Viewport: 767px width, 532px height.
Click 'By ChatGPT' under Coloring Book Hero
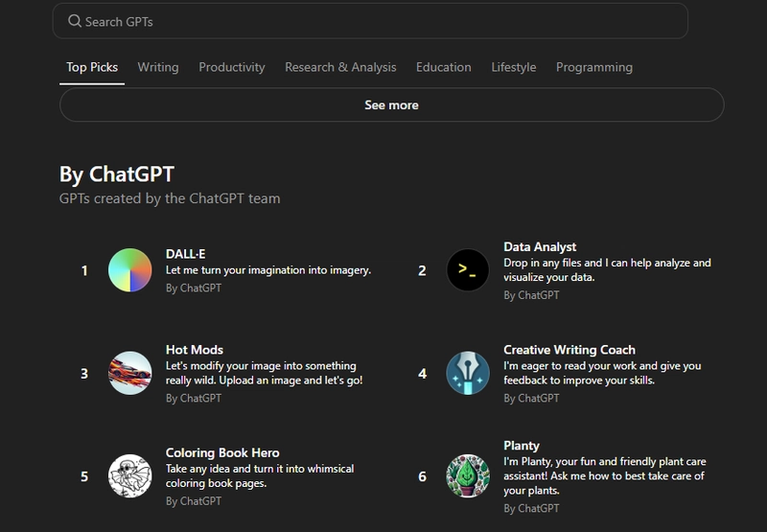(x=194, y=501)
